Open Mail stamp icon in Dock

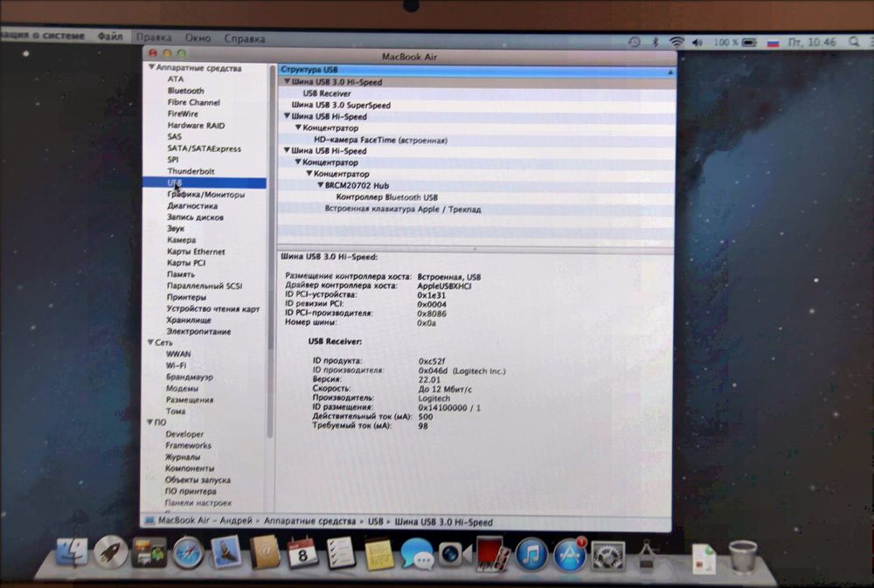(225, 553)
